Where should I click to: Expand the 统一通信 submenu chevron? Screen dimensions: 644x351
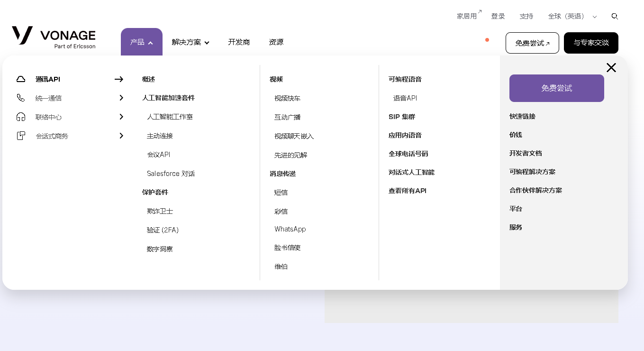(x=121, y=98)
